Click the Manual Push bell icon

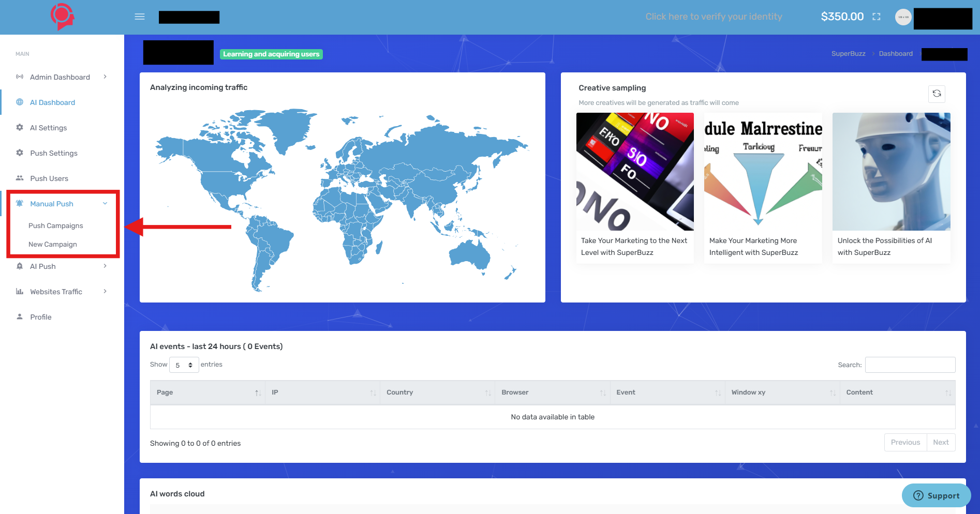pyautogui.click(x=20, y=203)
